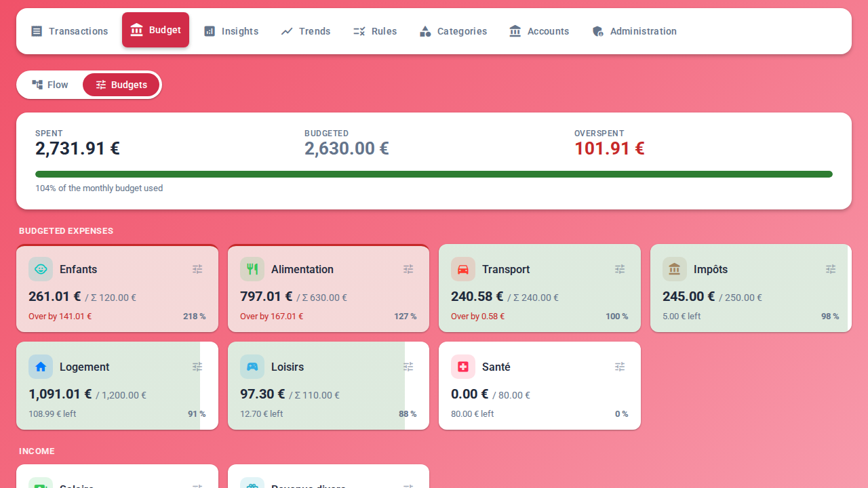
Task: Switch to Flow view
Action: [x=50, y=85]
